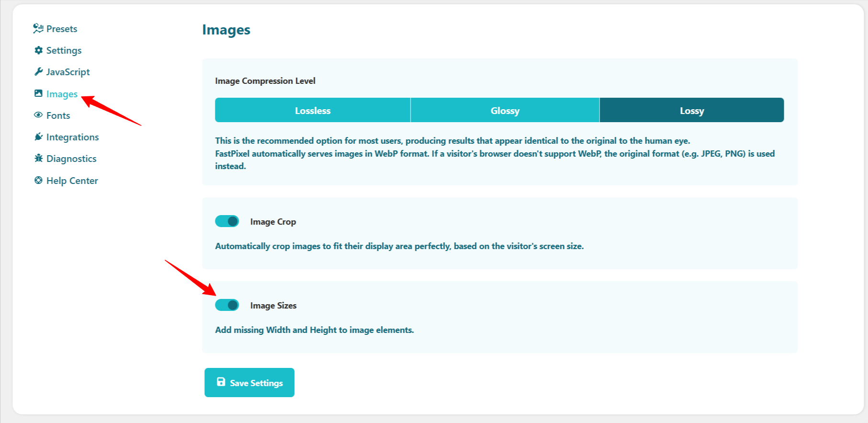
Task: Select the Lossy compression option
Action: click(691, 111)
